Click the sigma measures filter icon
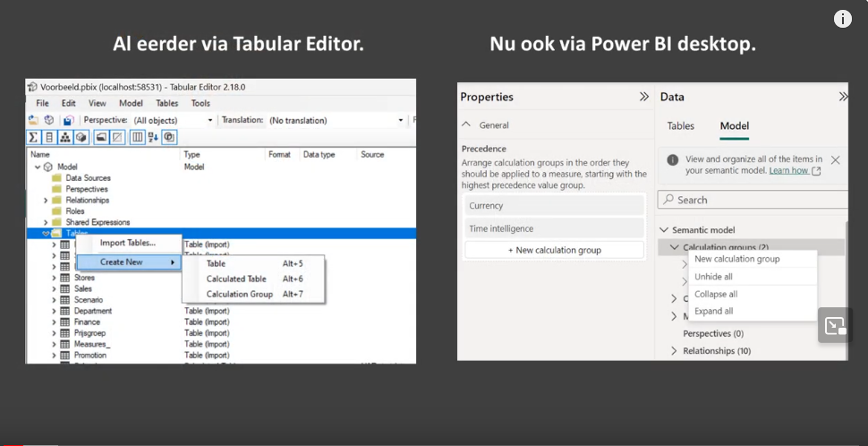The height and width of the screenshot is (446, 868). [x=33, y=137]
